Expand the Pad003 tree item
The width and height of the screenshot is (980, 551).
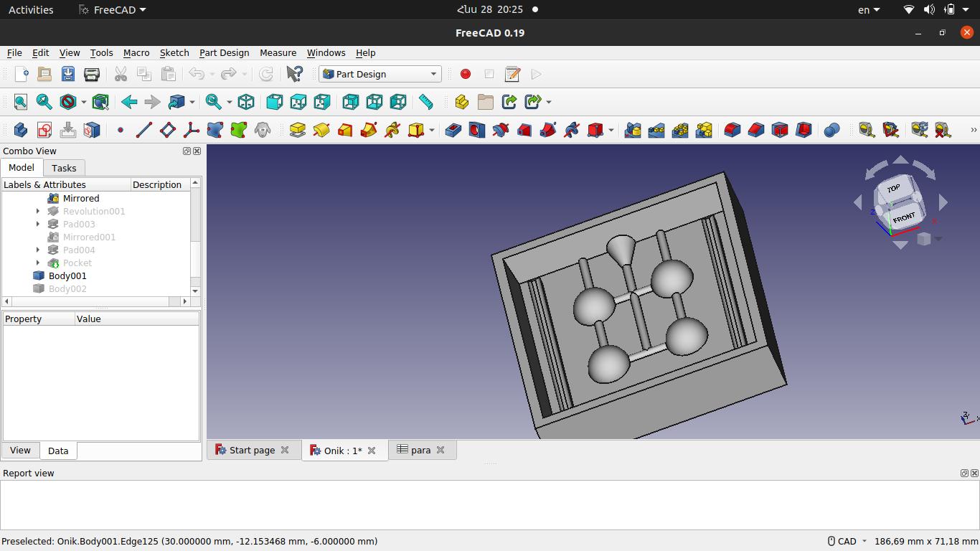pos(38,224)
